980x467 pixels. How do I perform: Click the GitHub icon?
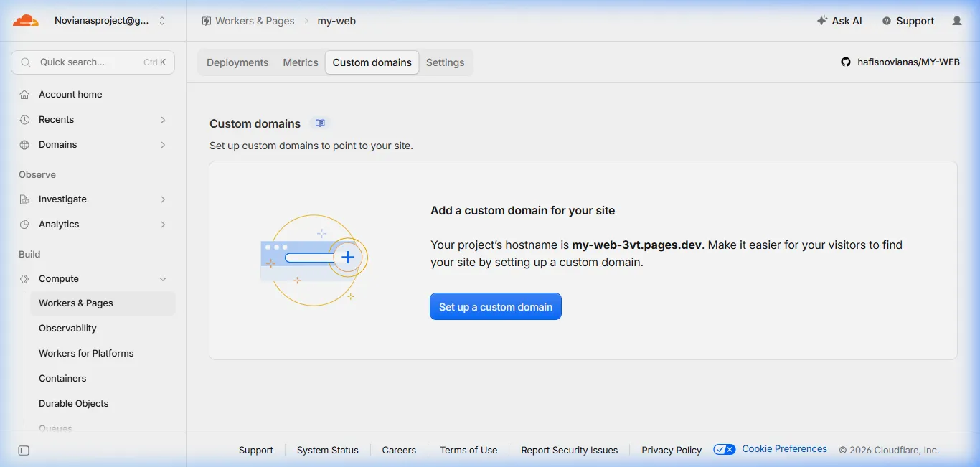846,62
